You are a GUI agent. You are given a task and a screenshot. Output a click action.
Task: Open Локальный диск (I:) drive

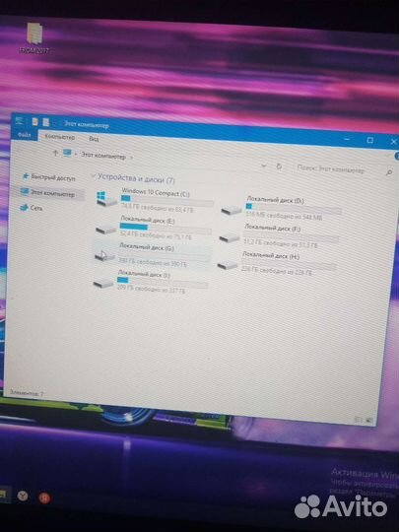[x=151, y=282]
